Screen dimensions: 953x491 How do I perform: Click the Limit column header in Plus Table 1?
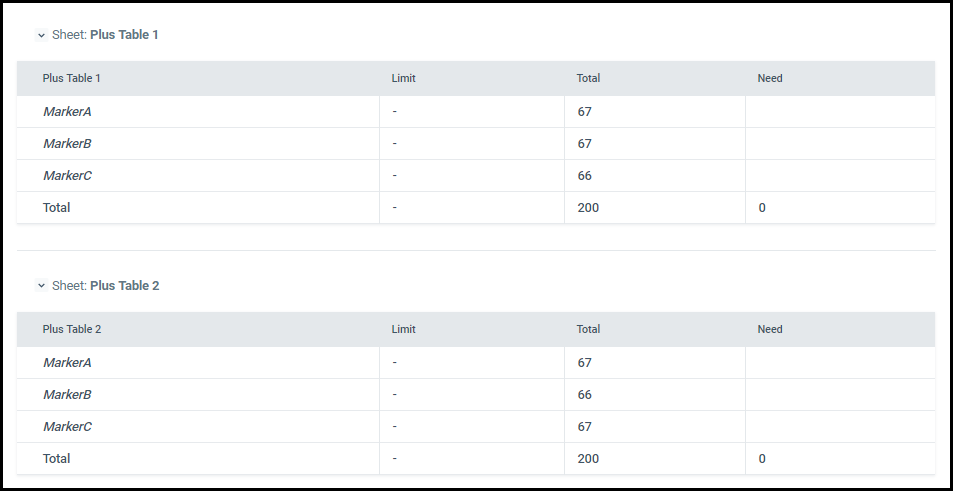pyautogui.click(x=404, y=78)
